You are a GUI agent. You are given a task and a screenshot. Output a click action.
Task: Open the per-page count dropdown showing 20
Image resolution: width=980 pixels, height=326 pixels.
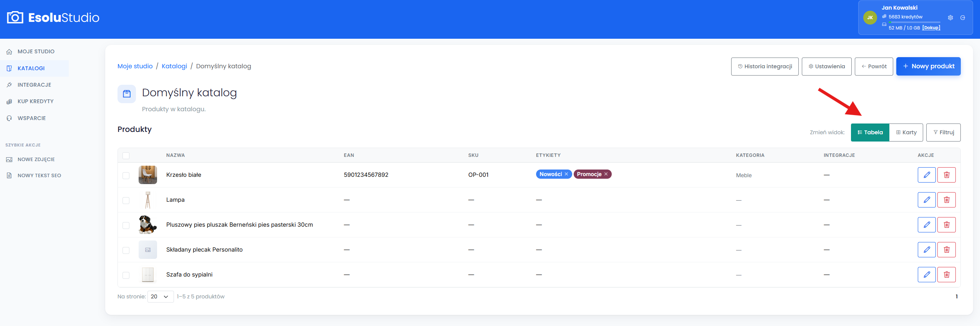tap(161, 296)
